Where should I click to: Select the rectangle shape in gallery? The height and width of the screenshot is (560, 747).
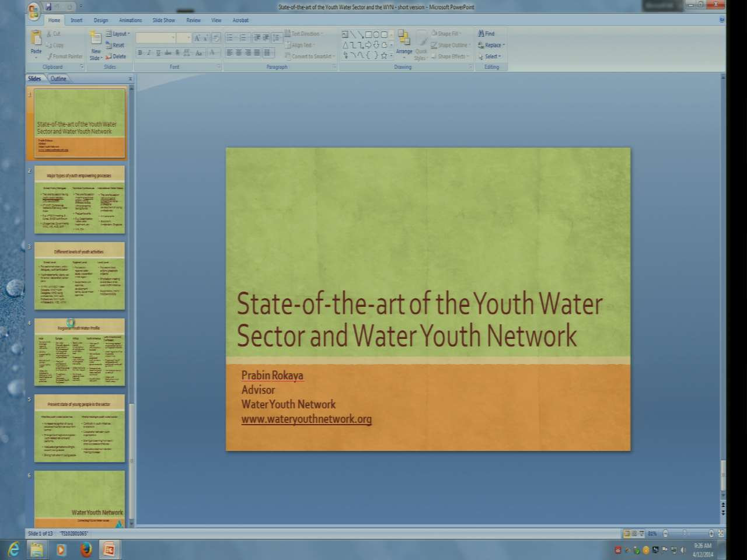(368, 34)
